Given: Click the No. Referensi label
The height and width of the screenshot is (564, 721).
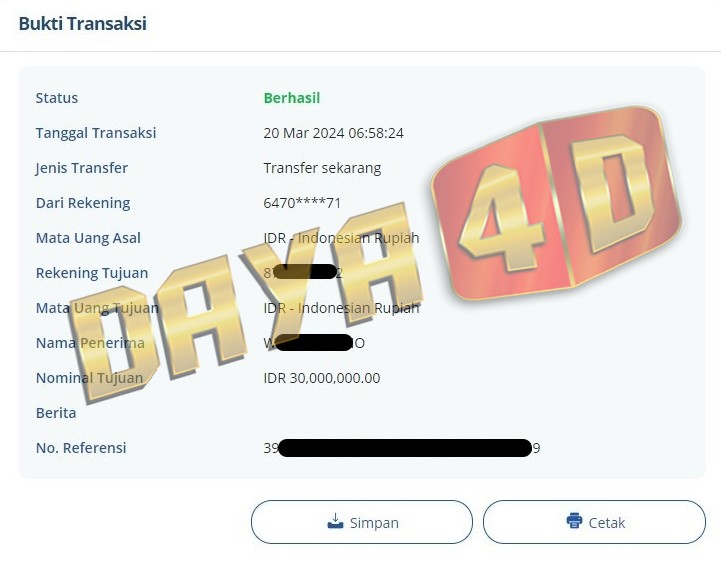Looking at the screenshot, I should click(81, 448).
